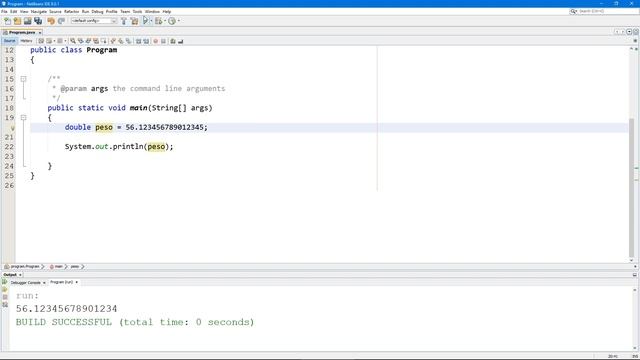
Task: Open the Navigate menu
Action: pyautogui.click(x=39, y=11)
